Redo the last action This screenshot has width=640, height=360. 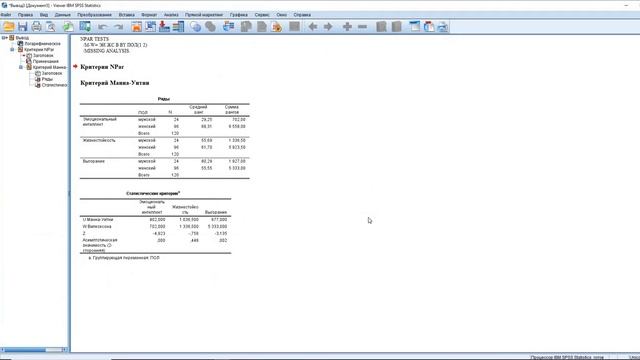click(118, 27)
